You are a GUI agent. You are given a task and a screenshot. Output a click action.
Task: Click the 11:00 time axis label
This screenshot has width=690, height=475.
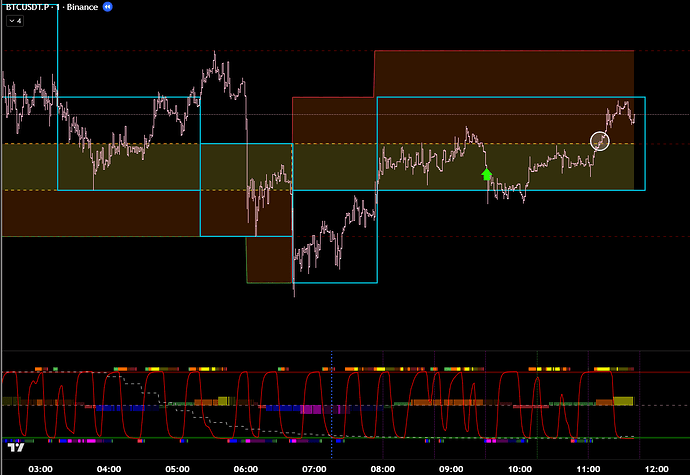[588, 467]
